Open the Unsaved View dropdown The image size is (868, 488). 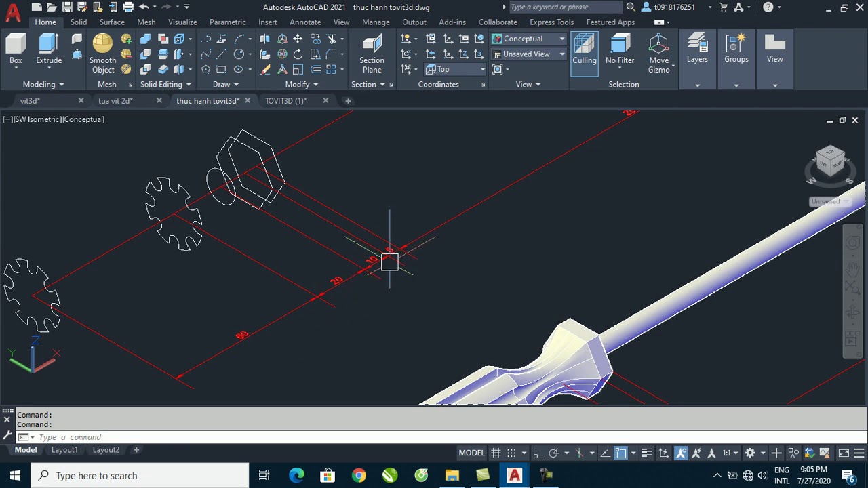coord(528,54)
